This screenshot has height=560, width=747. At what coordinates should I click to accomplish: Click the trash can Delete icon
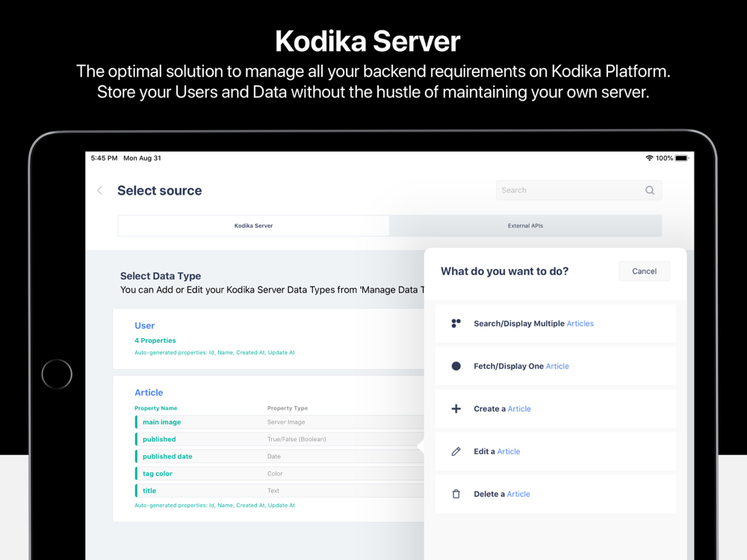[x=456, y=494]
